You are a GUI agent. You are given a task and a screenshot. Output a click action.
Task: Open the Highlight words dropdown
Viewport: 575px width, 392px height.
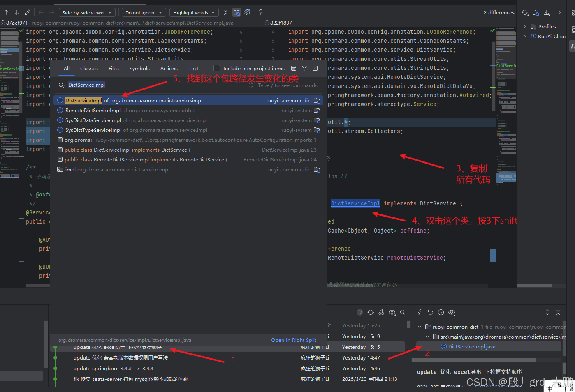click(194, 13)
